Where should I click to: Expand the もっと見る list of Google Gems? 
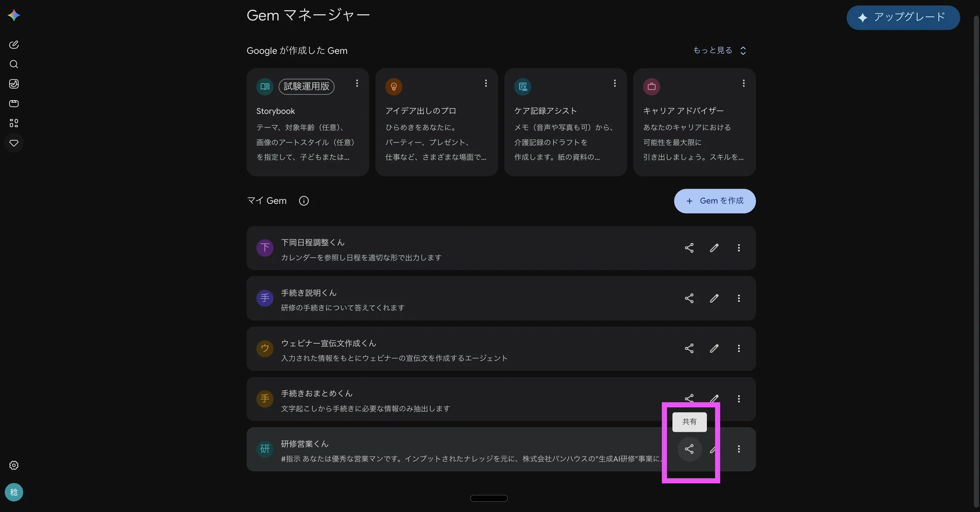point(720,51)
